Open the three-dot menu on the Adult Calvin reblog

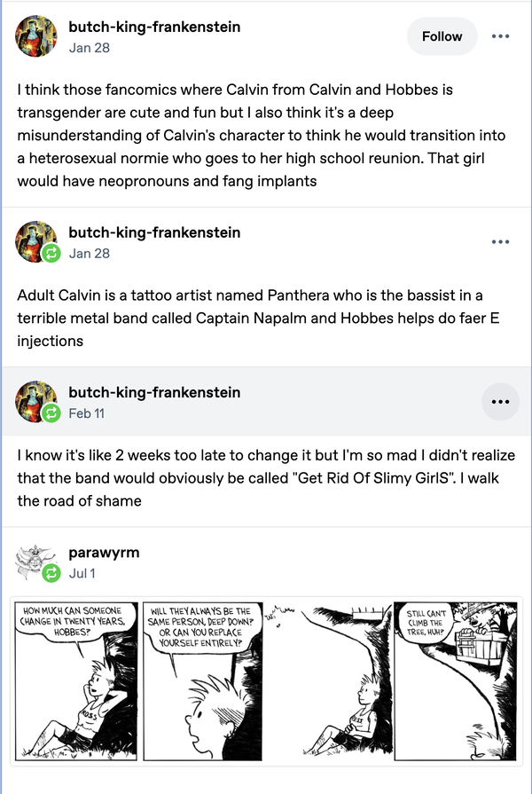[500, 242]
